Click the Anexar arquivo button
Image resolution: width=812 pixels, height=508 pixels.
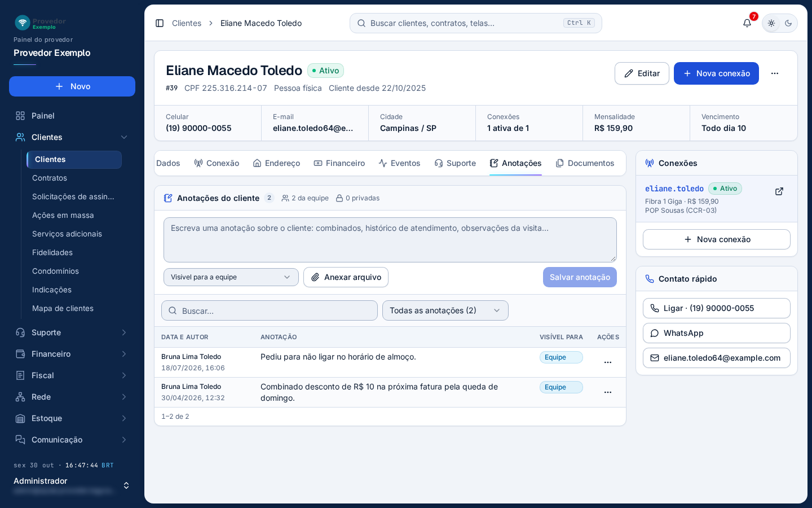tap(346, 277)
